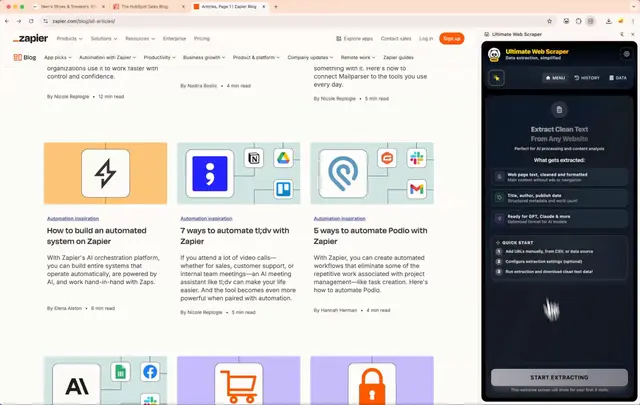
Task: Open the Chrome profile avatar
Action: pos(621,21)
